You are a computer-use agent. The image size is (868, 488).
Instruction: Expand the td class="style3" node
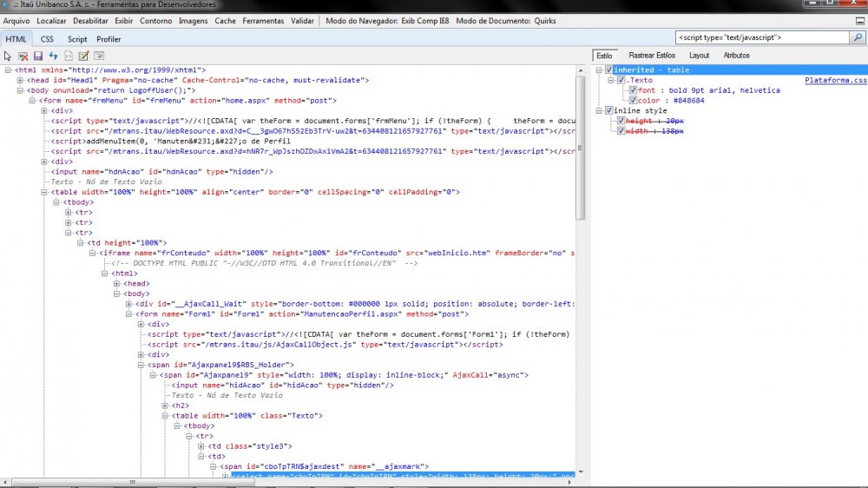coord(201,446)
